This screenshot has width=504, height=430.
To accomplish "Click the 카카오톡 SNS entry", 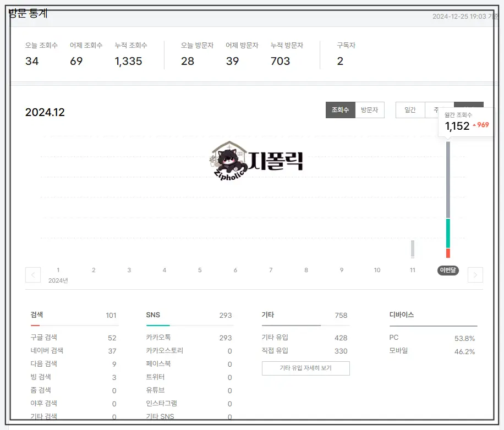I will [x=163, y=338].
